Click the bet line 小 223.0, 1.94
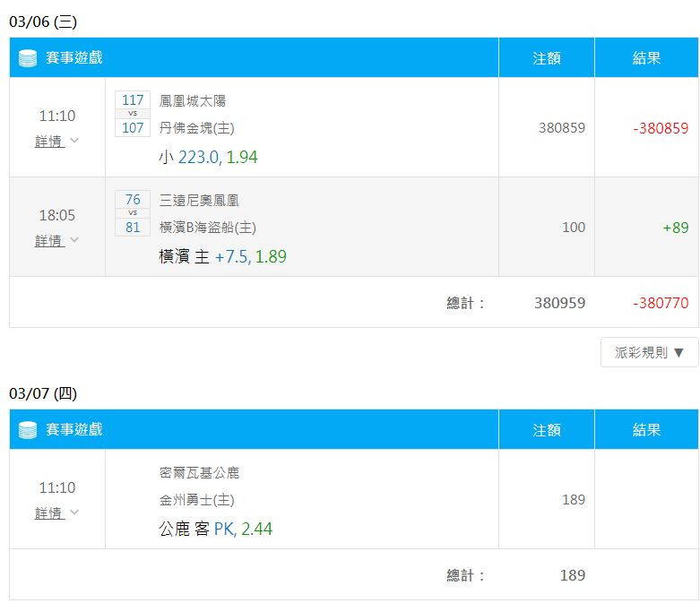The height and width of the screenshot is (603, 700). 208,157
